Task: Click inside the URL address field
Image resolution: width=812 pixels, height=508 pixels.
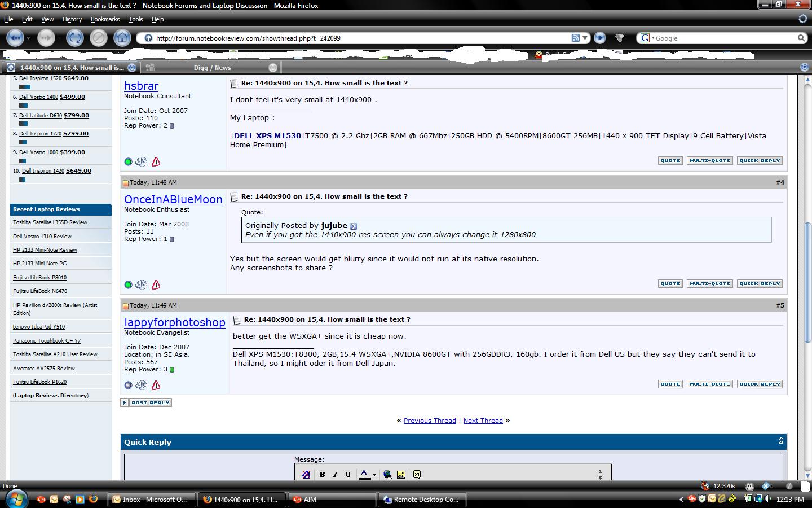Action: pos(361,38)
